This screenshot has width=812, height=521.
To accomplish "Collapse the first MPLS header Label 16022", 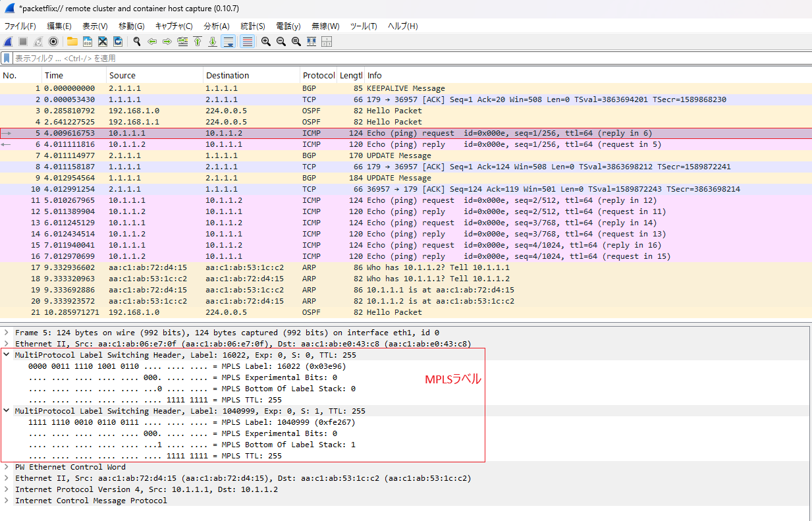I will (7, 355).
